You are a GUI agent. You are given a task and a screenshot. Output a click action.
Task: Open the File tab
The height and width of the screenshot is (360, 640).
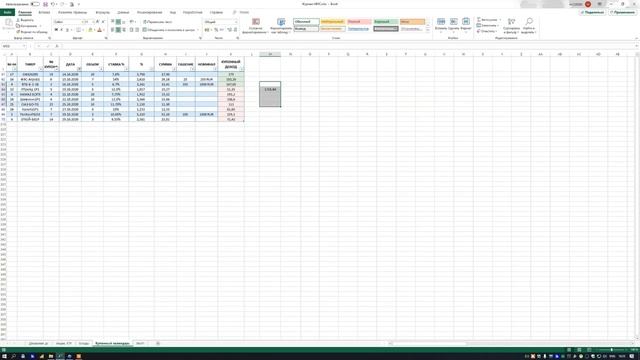pos(7,12)
